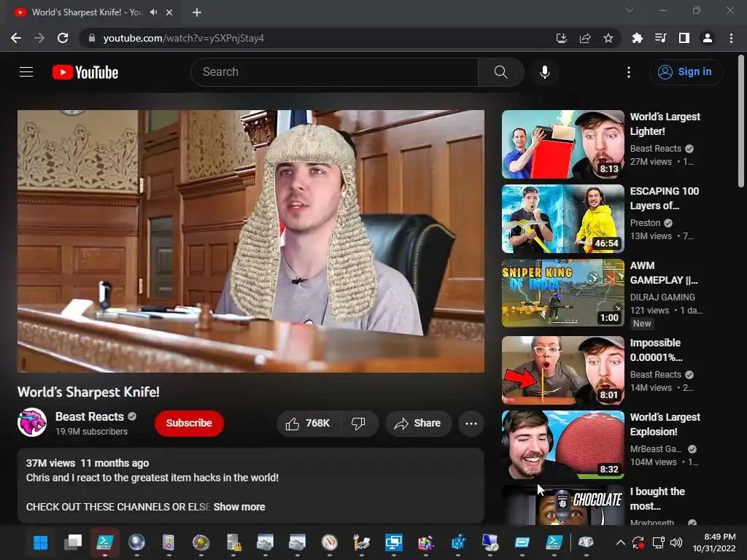Select the World's Sharpest Knife video title
The height and width of the screenshot is (560, 747).
tap(88, 392)
